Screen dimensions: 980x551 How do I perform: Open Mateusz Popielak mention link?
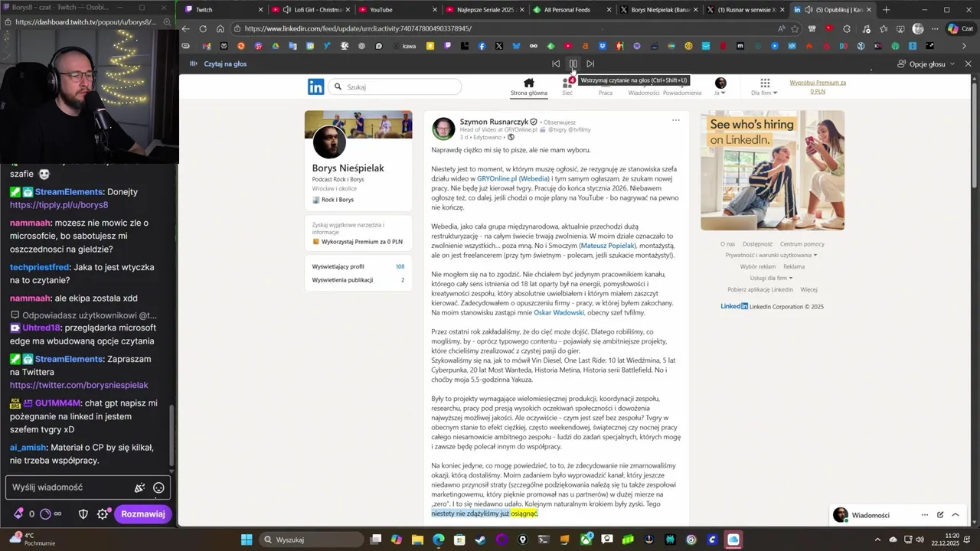coord(608,246)
